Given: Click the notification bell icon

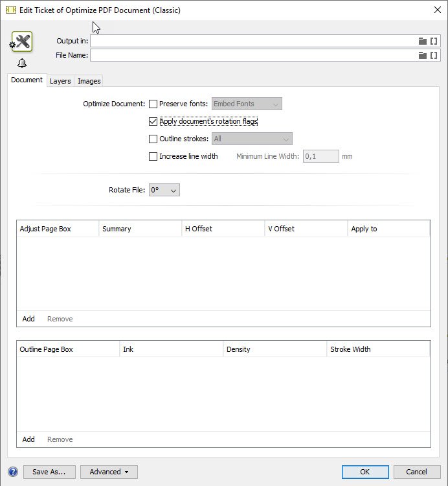Looking at the screenshot, I should 22,64.
